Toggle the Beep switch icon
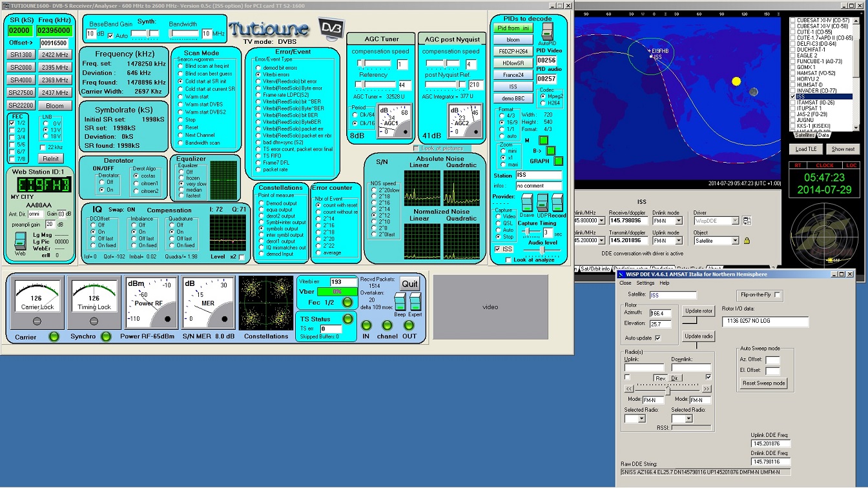868x488 pixels. point(400,301)
